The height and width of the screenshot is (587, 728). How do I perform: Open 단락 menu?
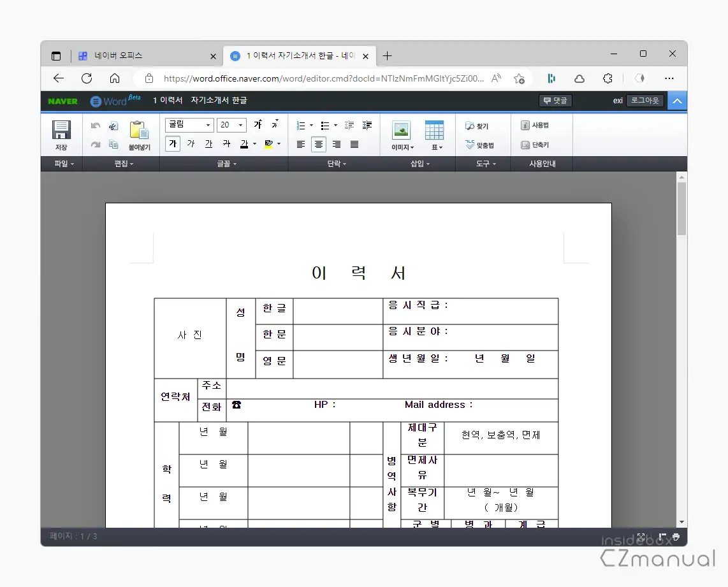(337, 164)
